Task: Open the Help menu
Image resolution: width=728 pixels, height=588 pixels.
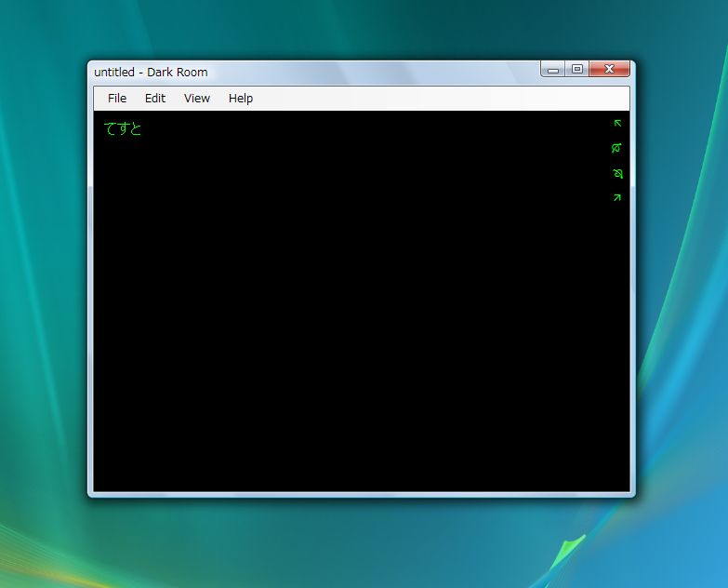Action: pyautogui.click(x=241, y=99)
